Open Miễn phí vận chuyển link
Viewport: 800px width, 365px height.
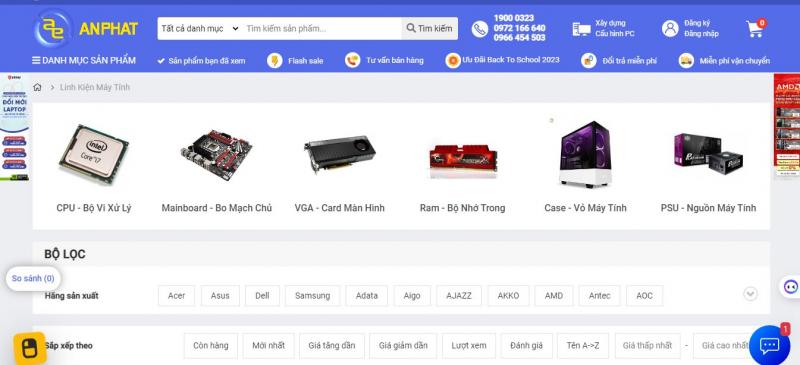tap(735, 61)
